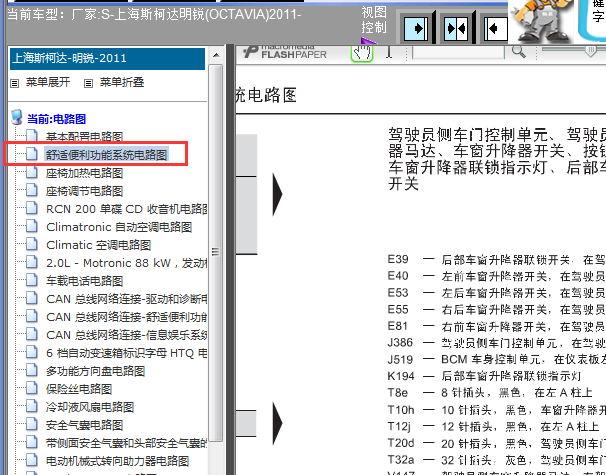
Task: Click the page icon beside 座椅调节电路图
Action: point(32,190)
